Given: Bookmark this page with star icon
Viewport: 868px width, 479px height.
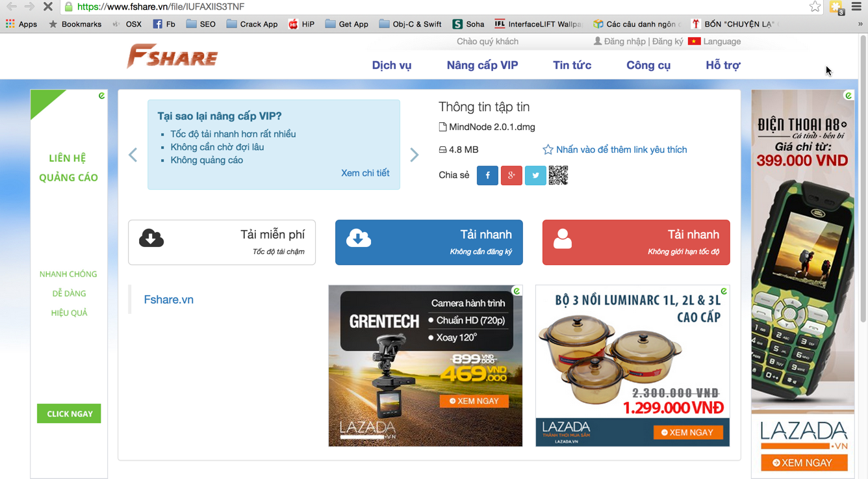Looking at the screenshot, I should tap(815, 6).
